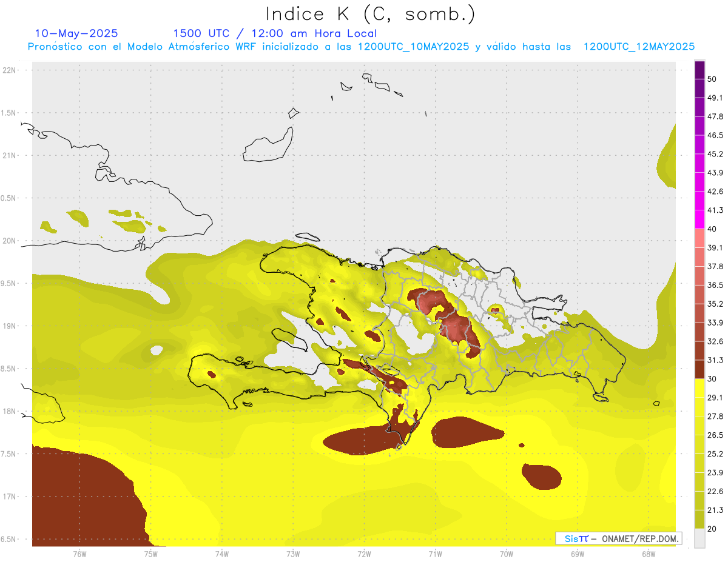Click the '21.3' colorbar value
The height and width of the screenshot is (562, 728).
tap(715, 510)
